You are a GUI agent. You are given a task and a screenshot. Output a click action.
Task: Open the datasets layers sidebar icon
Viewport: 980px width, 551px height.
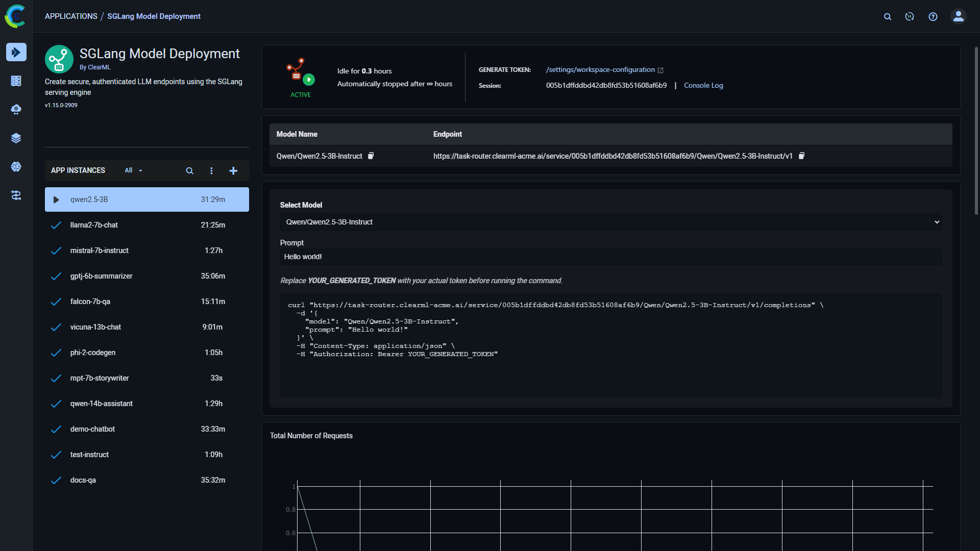click(16, 138)
